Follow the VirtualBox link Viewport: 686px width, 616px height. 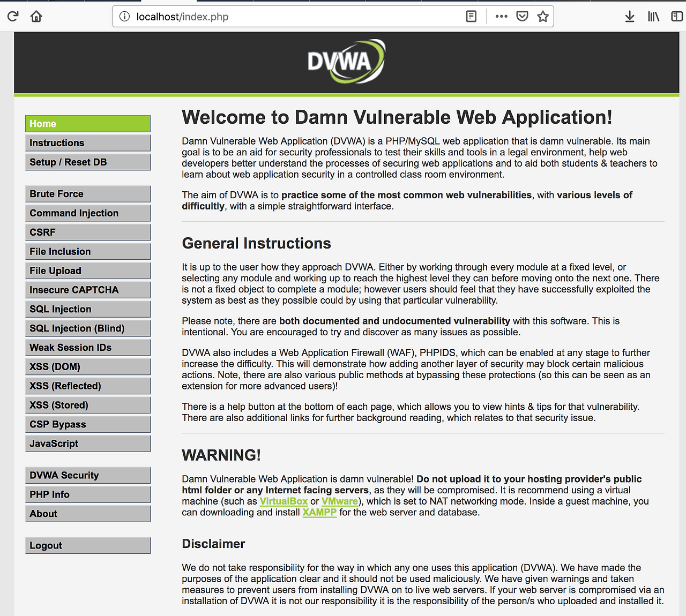point(284,501)
